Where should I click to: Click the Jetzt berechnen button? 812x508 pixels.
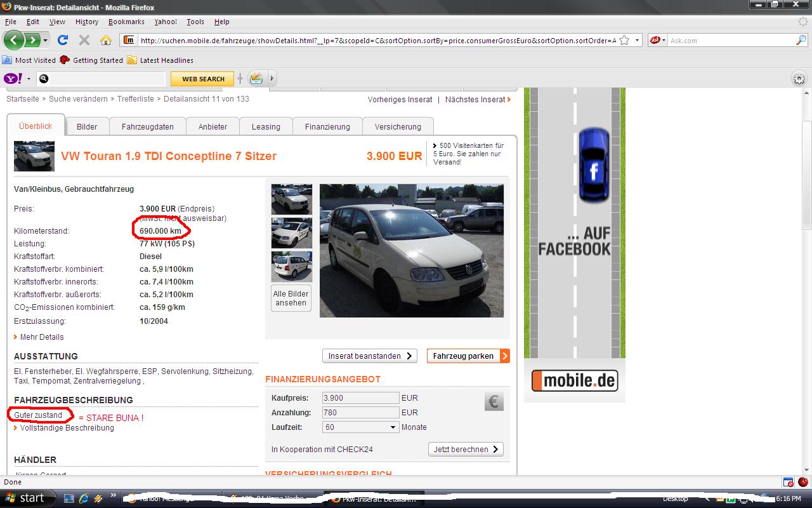pos(466,449)
